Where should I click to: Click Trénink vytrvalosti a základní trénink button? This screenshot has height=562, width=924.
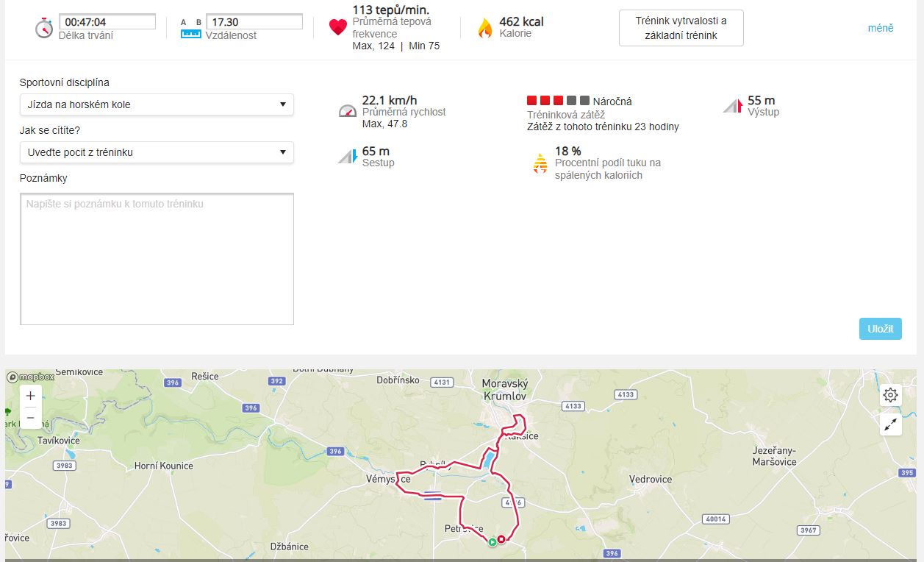coord(681,28)
